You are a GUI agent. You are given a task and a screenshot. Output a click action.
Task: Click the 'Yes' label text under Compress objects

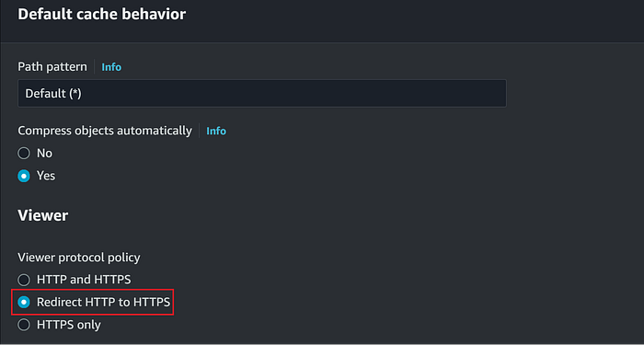[46, 177]
